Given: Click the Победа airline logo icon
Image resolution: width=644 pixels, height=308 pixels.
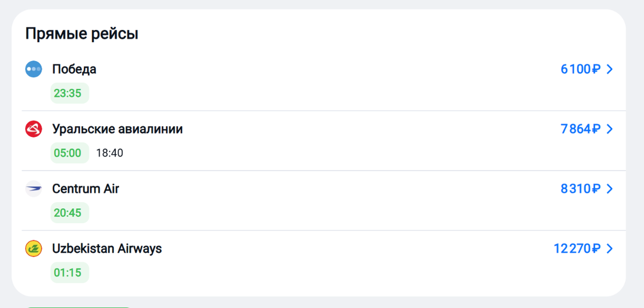Looking at the screenshot, I should 34,69.
